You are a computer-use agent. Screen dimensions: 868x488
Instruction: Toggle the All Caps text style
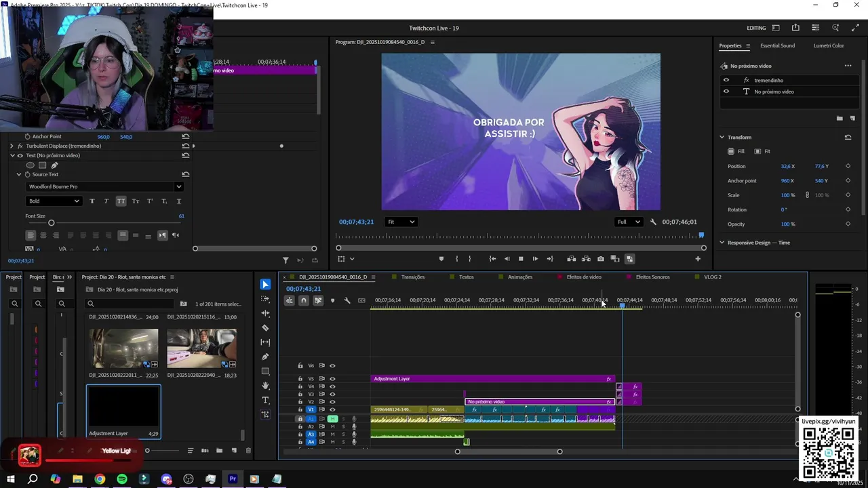click(x=121, y=201)
